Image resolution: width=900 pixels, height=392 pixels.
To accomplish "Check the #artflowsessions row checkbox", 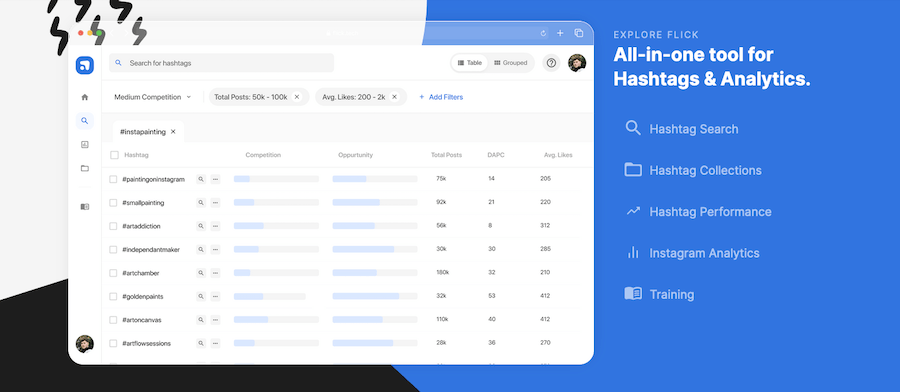I will [x=113, y=343].
